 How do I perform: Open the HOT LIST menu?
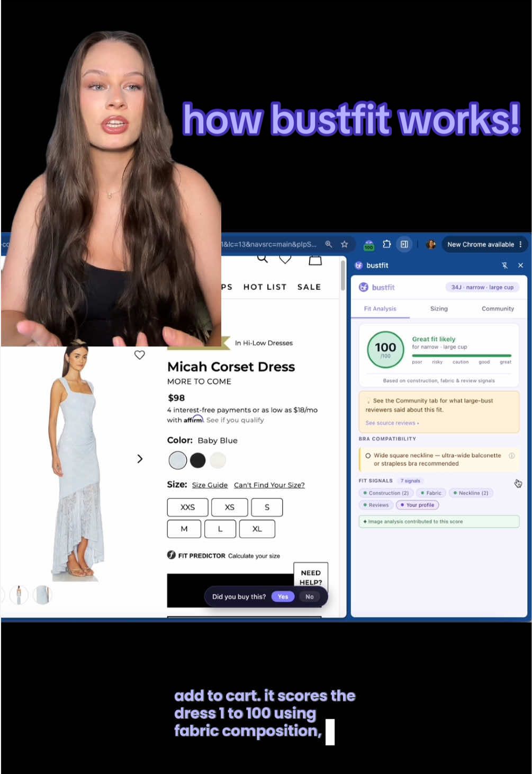[x=265, y=287]
